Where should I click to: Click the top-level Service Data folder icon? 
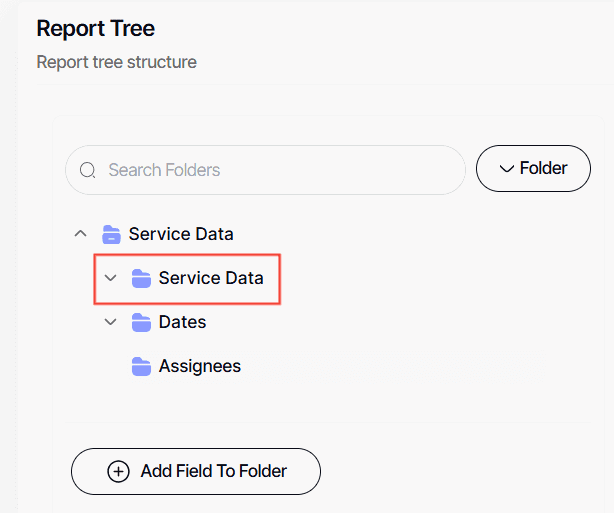111,235
